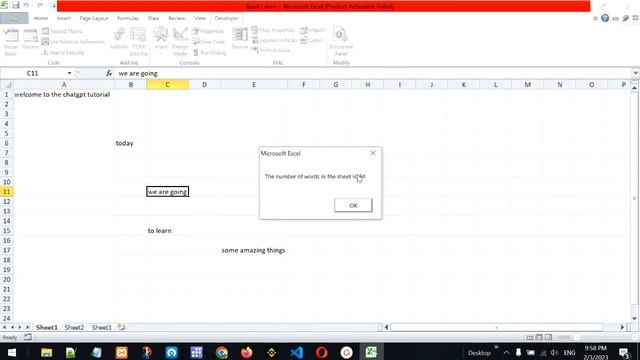Click the vertical scrollbar down arrow
The image size is (640, 360).
(634, 319)
